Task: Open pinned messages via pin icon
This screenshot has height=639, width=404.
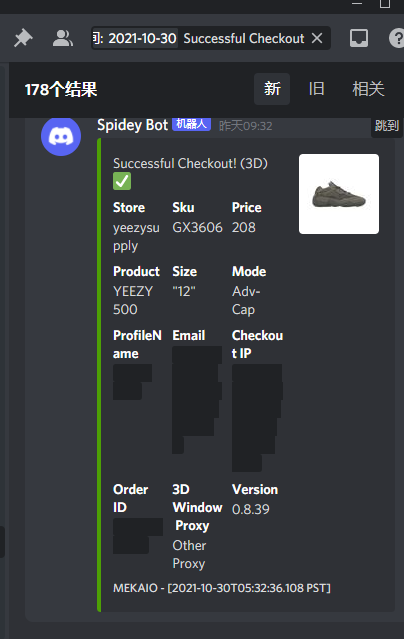Action: pyautogui.click(x=23, y=39)
